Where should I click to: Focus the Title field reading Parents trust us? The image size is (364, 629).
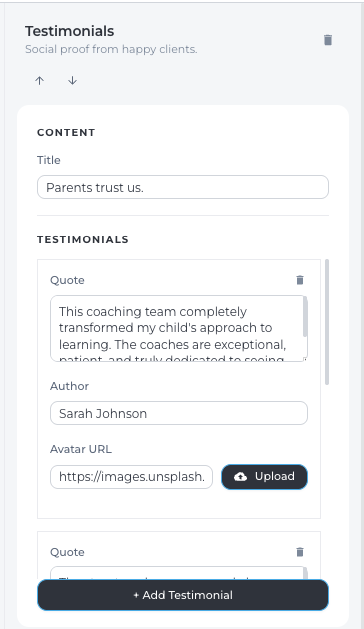click(183, 187)
